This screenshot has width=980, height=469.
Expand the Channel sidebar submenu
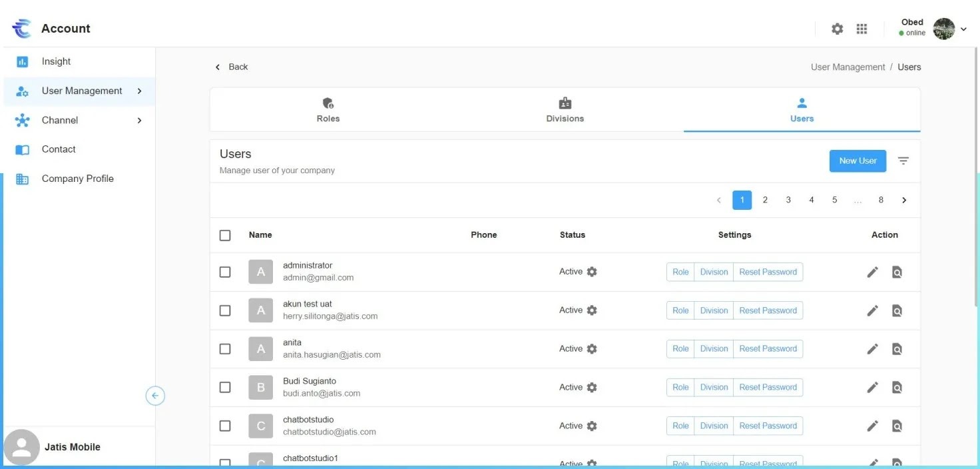coord(139,121)
